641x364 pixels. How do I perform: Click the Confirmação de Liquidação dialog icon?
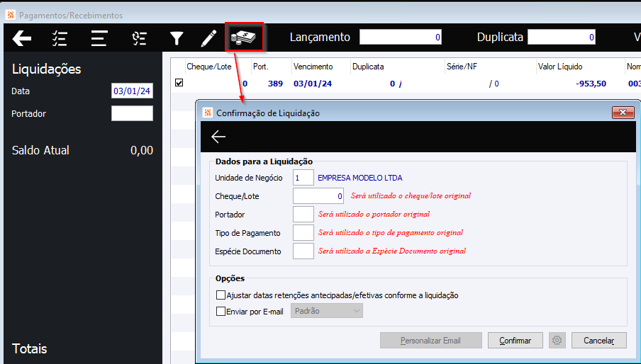point(208,113)
